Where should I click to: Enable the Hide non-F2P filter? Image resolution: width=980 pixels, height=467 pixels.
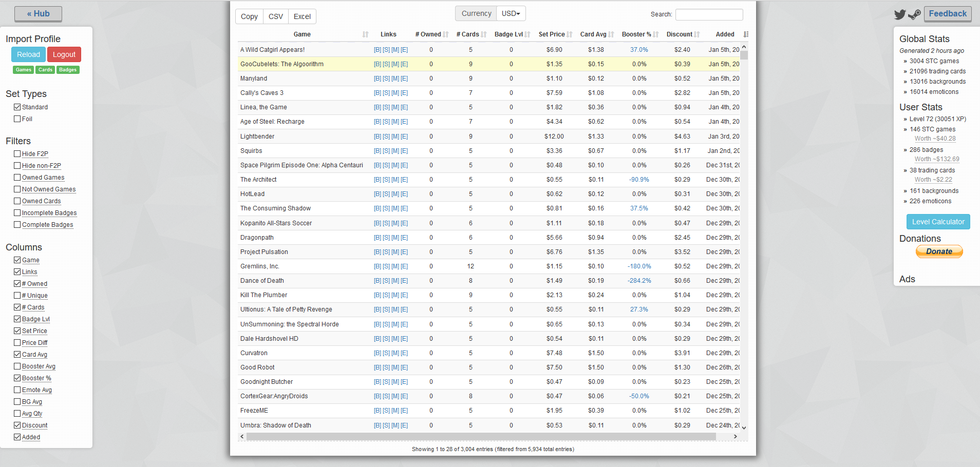pos(17,165)
